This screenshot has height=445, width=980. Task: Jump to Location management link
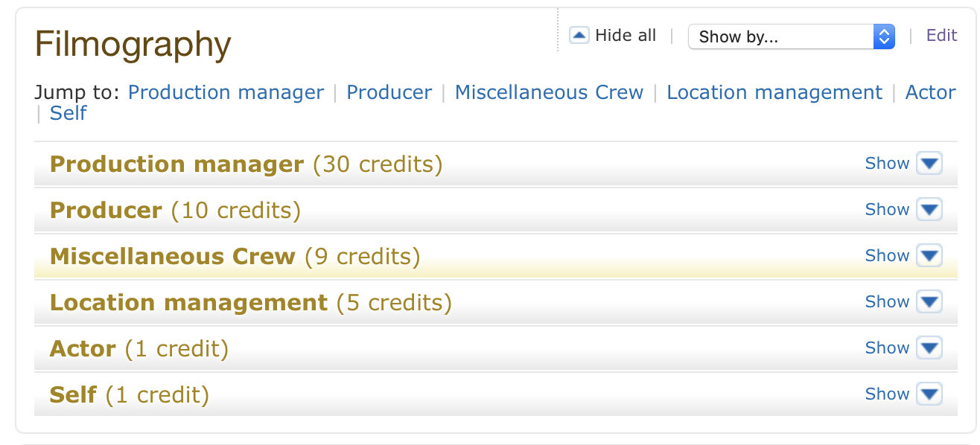(x=774, y=92)
